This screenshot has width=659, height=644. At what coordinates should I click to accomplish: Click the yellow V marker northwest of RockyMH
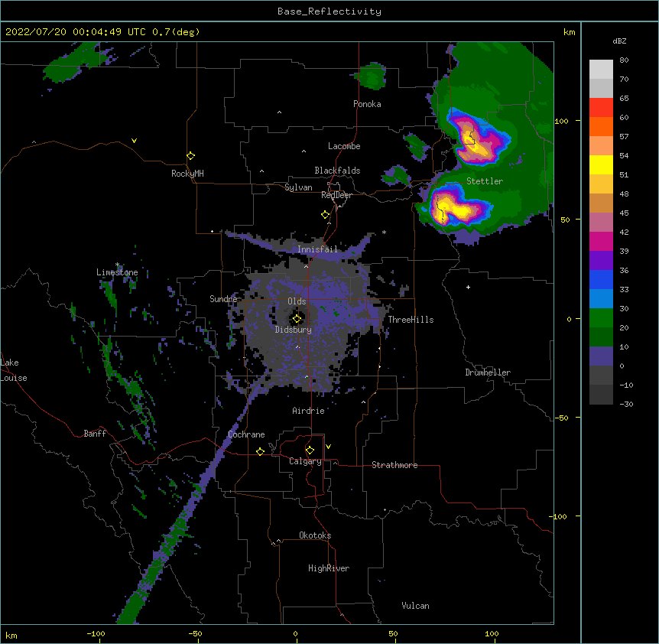click(134, 141)
